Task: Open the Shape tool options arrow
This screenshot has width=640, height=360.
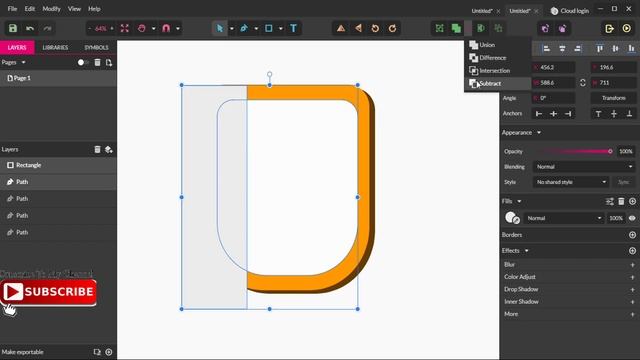Action: tap(281, 29)
